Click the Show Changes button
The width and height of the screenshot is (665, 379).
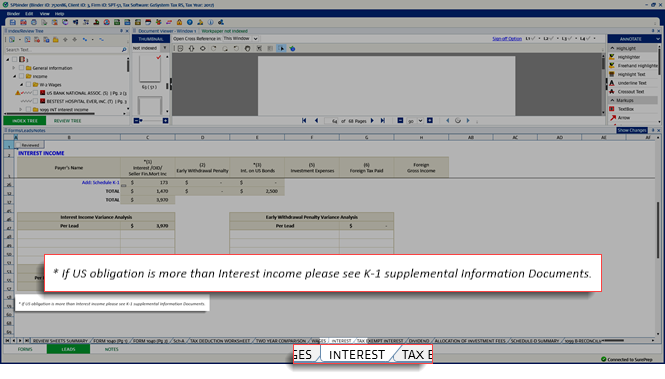pos(631,130)
